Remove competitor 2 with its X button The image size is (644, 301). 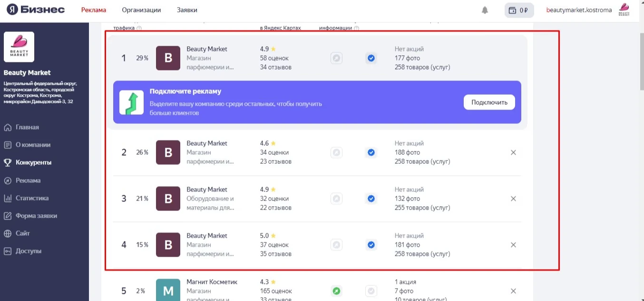(513, 152)
